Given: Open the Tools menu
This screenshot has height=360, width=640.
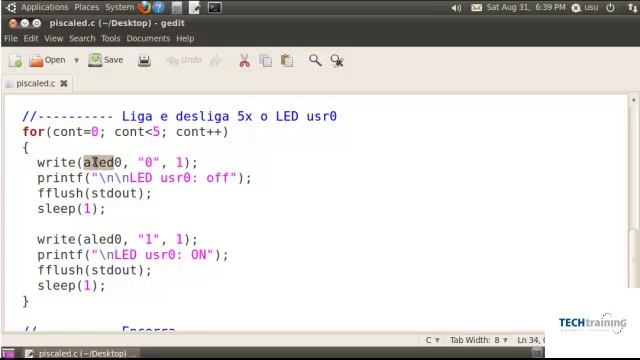Looking at the screenshot, I should pos(111,38).
